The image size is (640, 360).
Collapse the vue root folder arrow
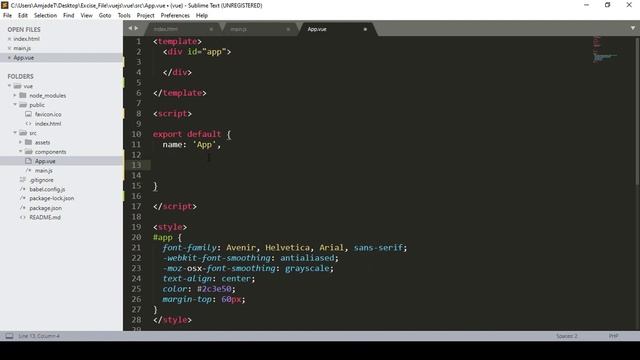pyautogui.click(x=9, y=86)
